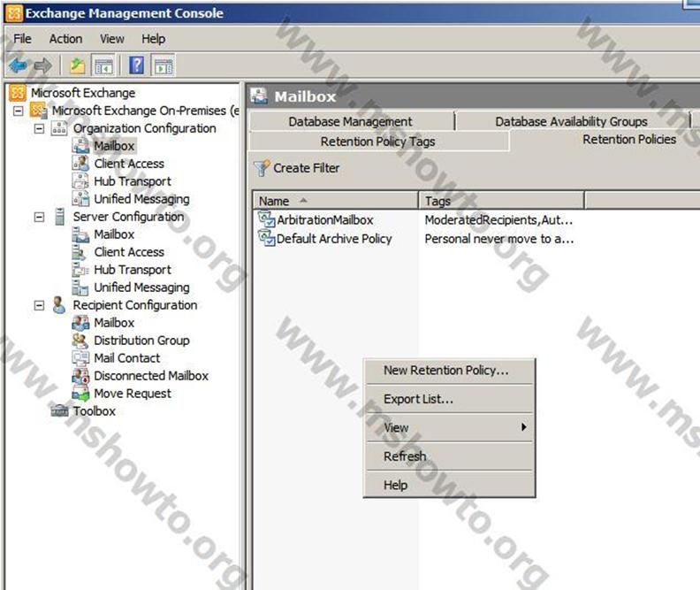Select the Microsoft Exchange root label
700x590 pixels.
point(83,93)
